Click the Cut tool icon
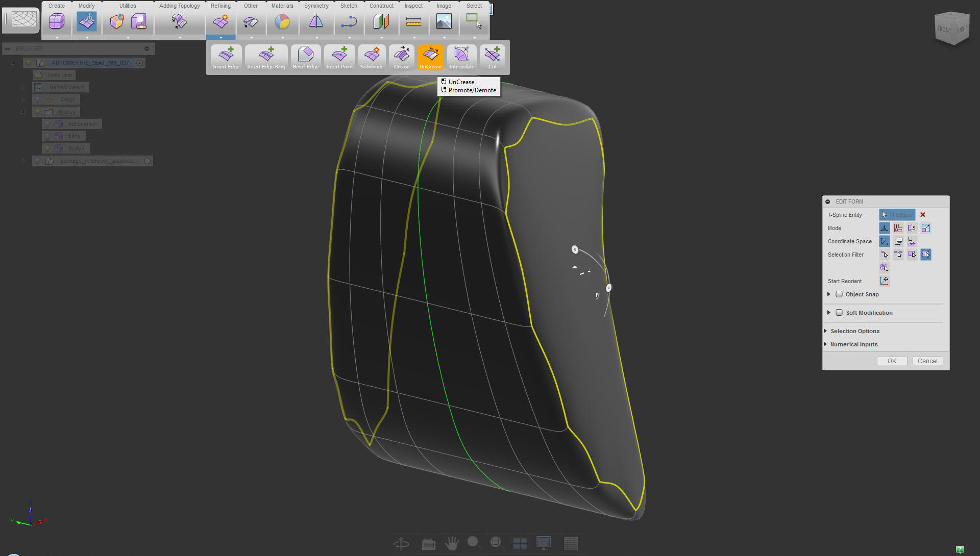Viewport: 980px width, 556px height. pos(492,55)
